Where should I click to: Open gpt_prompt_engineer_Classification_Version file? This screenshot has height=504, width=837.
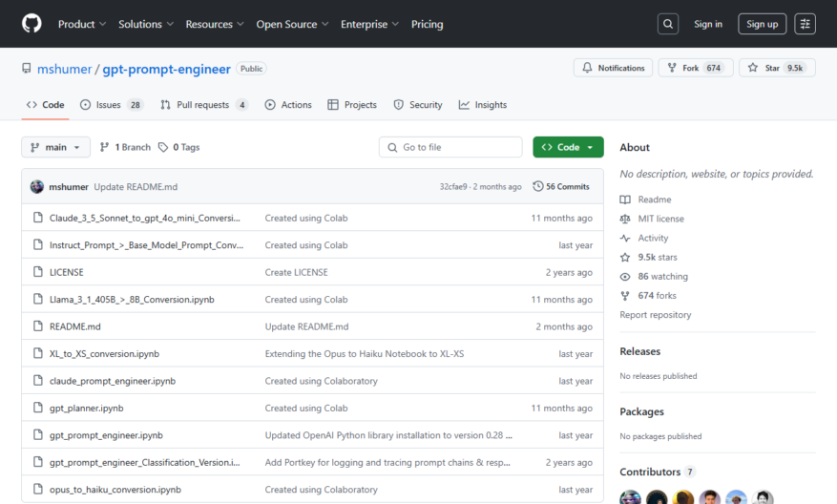tap(145, 462)
